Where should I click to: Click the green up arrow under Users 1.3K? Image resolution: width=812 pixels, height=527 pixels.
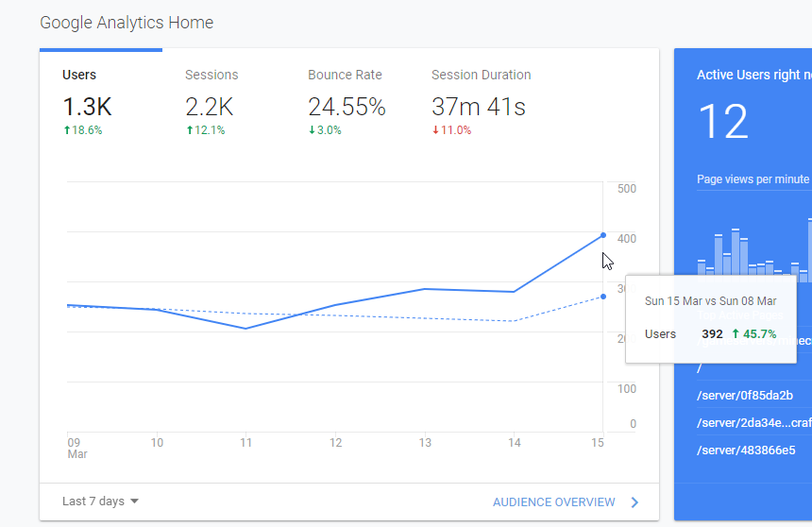(x=66, y=130)
